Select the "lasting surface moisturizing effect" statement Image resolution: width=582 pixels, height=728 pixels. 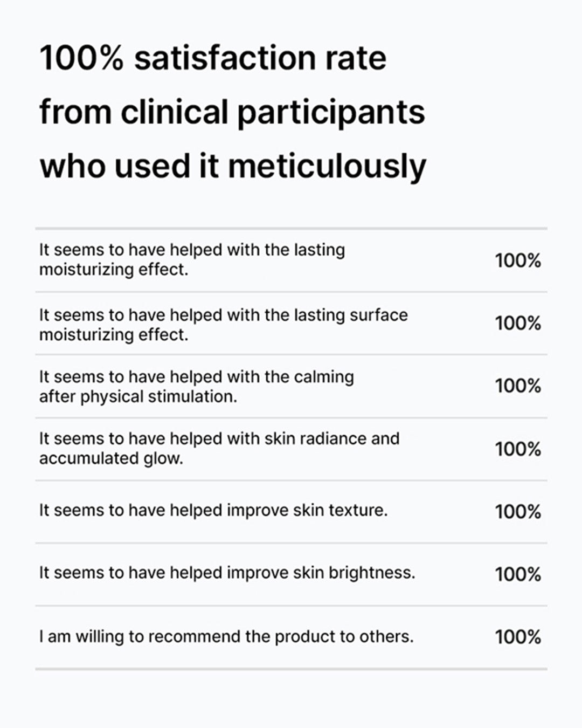click(x=223, y=325)
